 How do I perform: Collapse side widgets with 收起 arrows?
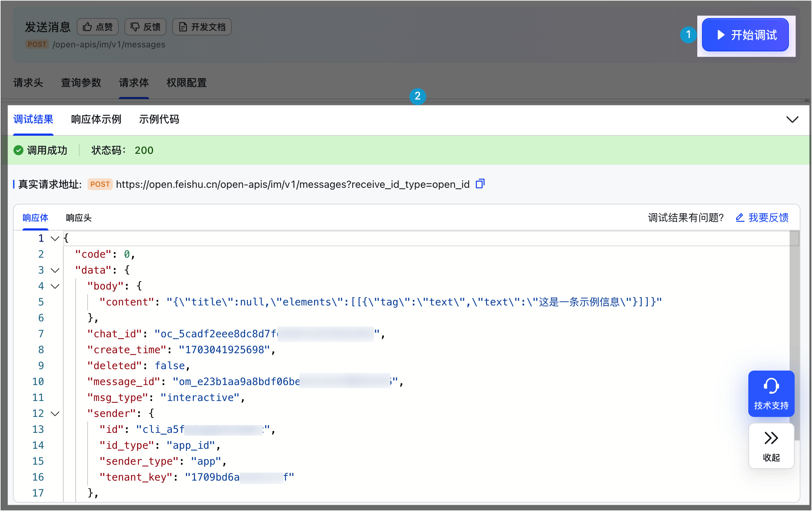tap(771, 446)
